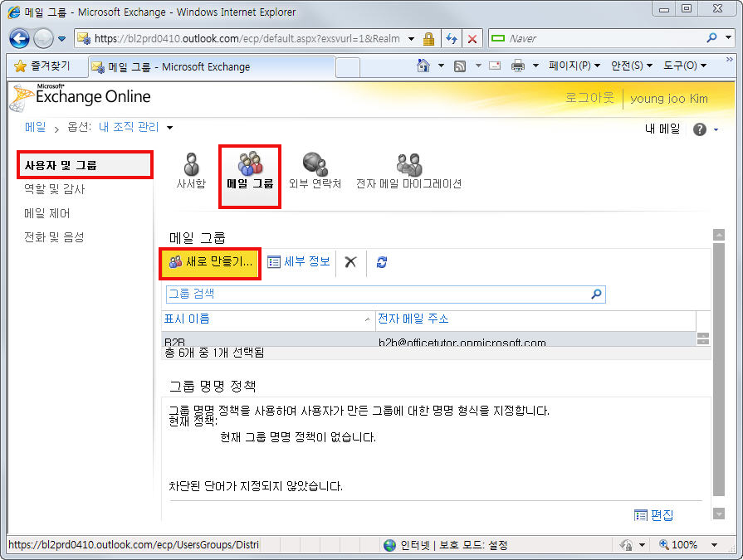The width and height of the screenshot is (743, 560).
Task: Open the 사서함 mailbox tab icon
Action: 192,171
